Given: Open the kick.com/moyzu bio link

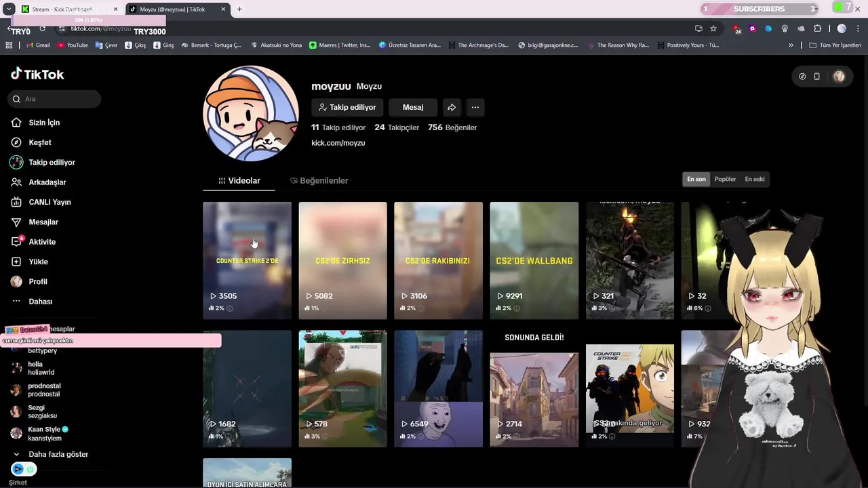Looking at the screenshot, I should [338, 143].
